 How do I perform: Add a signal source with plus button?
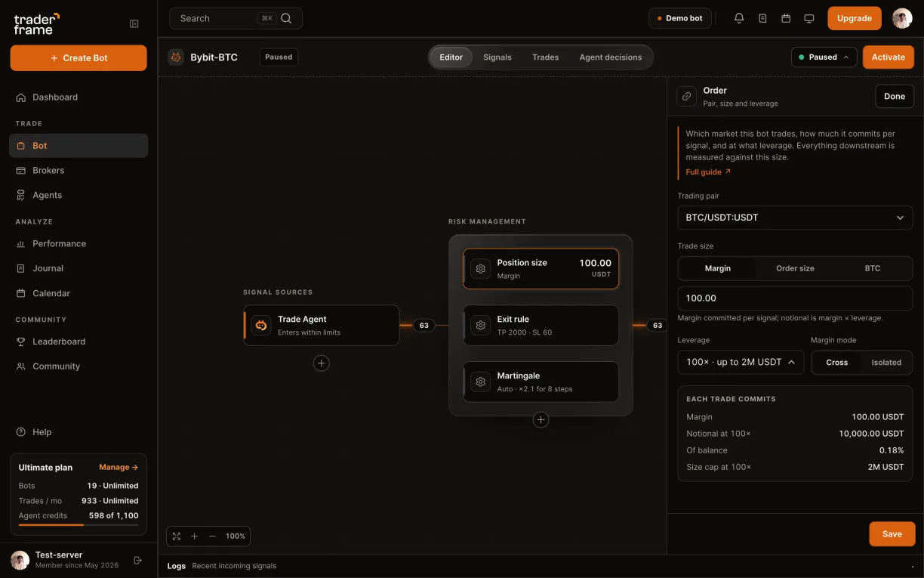pos(322,363)
